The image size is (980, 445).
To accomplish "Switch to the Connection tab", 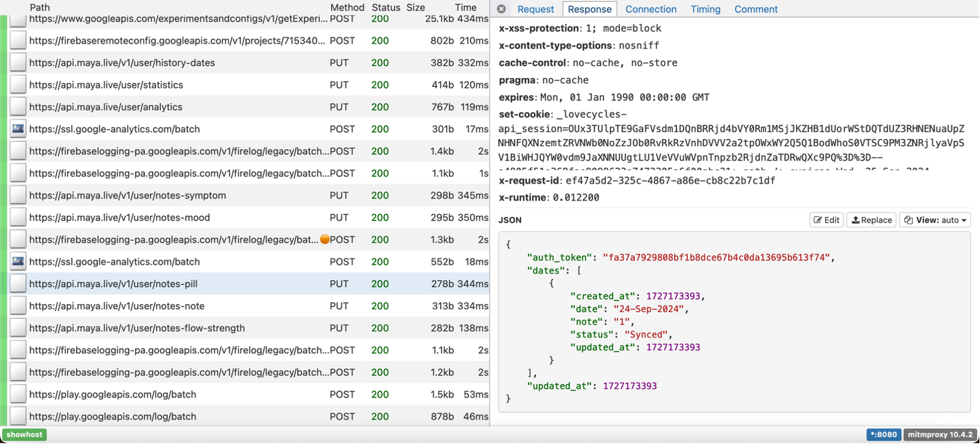I will tap(651, 9).
